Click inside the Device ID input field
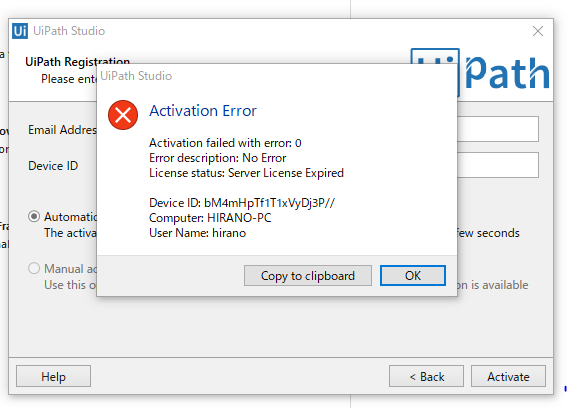Viewport: 571px width, 408px height. coord(497,165)
